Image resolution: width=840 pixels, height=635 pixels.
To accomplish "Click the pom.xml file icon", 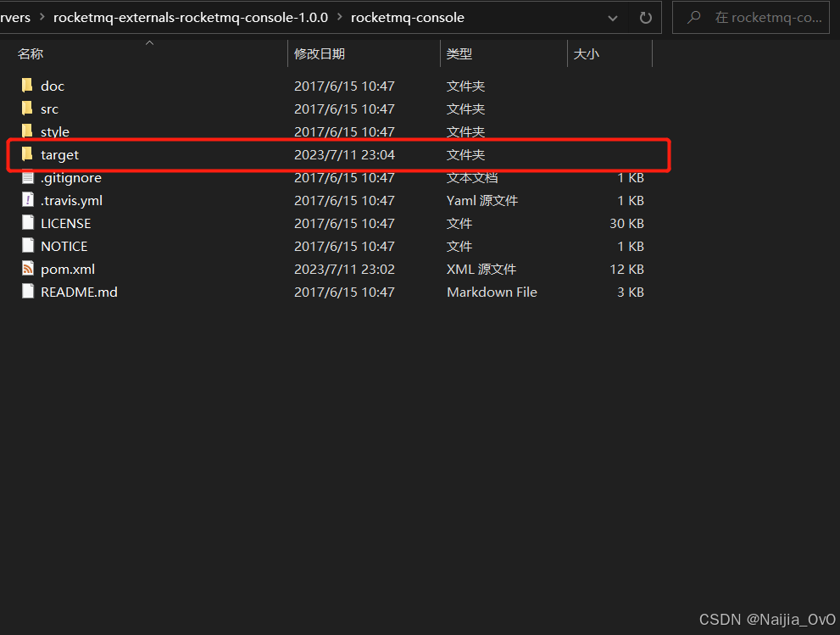I will (x=28, y=269).
